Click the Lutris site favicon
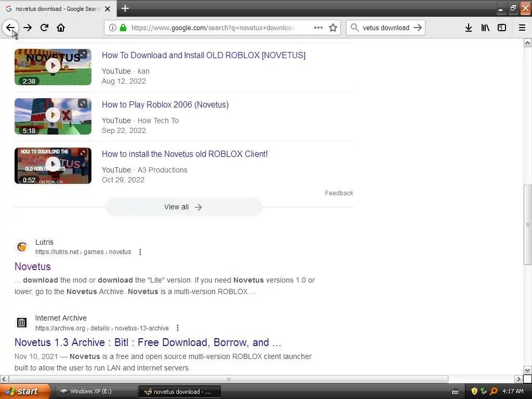Screen dimensions: 532x399 point(22,247)
